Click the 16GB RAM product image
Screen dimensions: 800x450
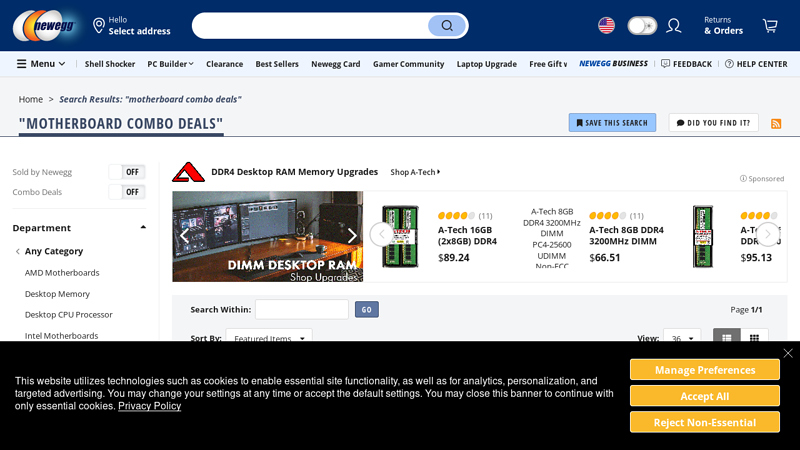point(400,236)
